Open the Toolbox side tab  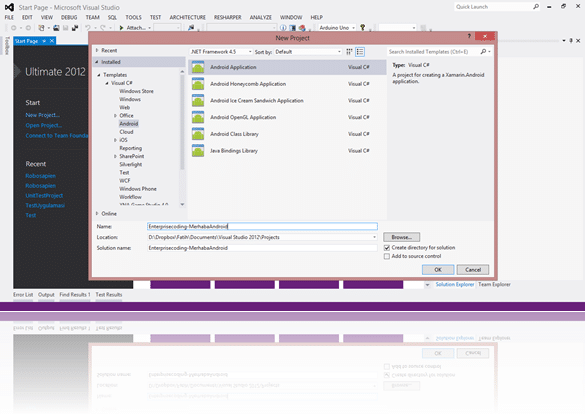[x=7, y=46]
